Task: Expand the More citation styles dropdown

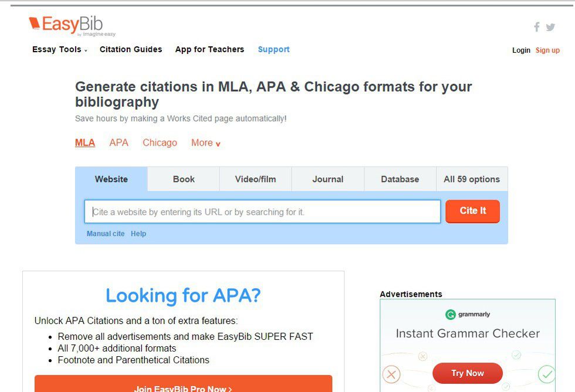Action: [205, 143]
